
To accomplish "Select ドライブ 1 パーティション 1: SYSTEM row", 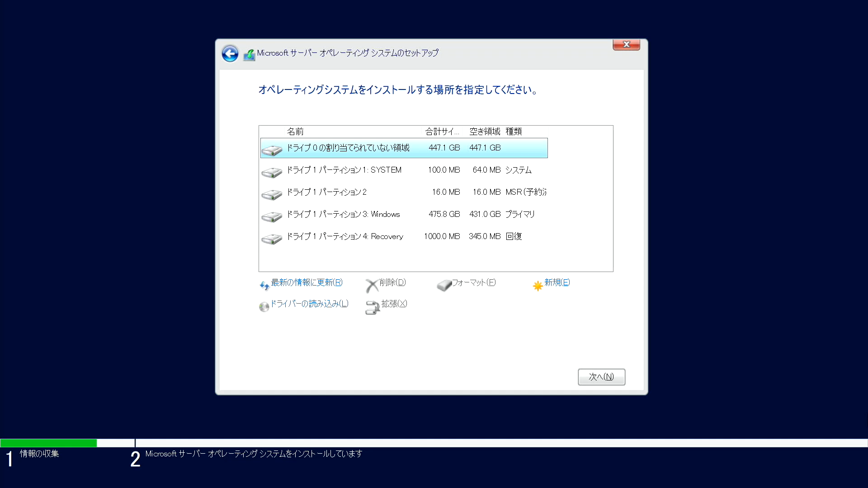I will [404, 170].
